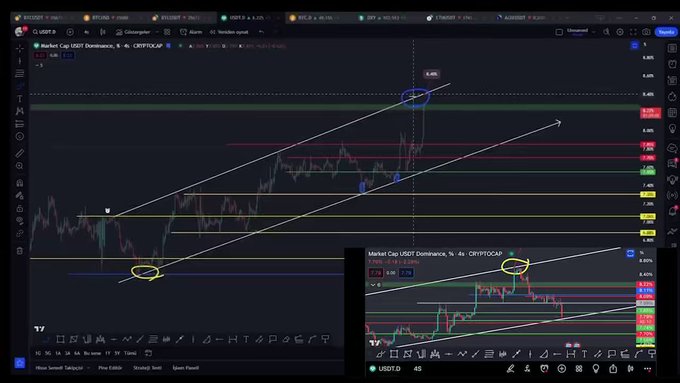680x383 pixels.
Task: Add symbol with the plus circle icon
Action: (70, 32)
